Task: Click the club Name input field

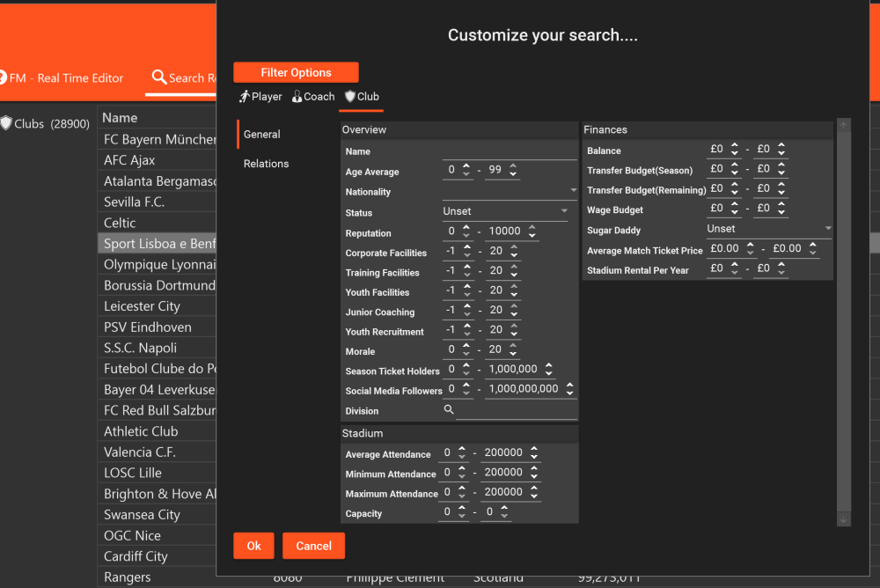Action: (x=510, y=151)
